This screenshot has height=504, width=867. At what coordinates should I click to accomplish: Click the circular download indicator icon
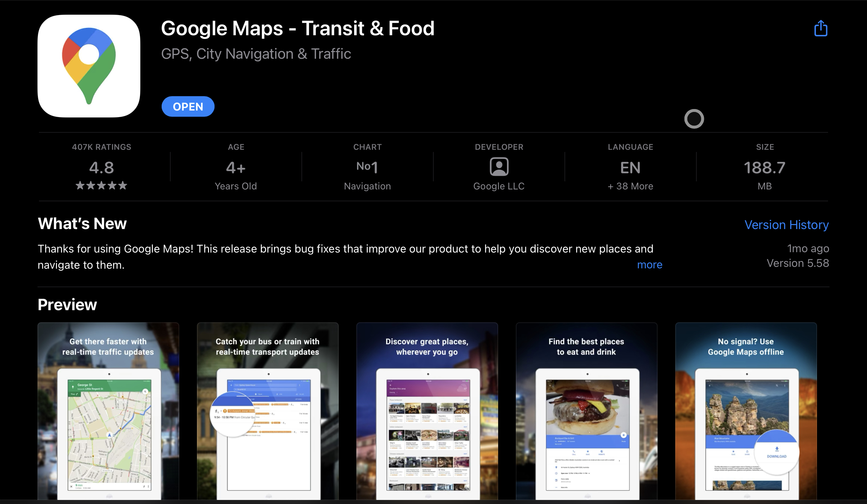coord(695,118)
